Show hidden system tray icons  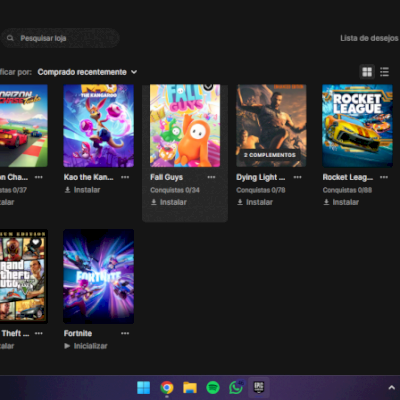[x=392, y=388]
